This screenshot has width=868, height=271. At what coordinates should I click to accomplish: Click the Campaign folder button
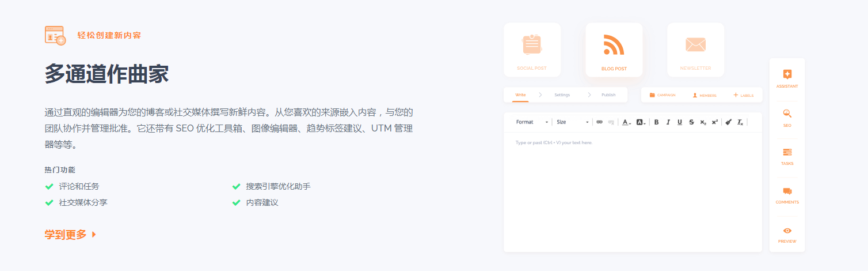coord(663,95)
